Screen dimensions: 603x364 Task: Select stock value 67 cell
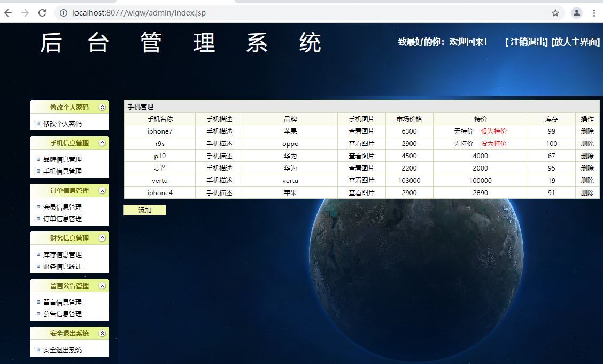pos(552,156)
